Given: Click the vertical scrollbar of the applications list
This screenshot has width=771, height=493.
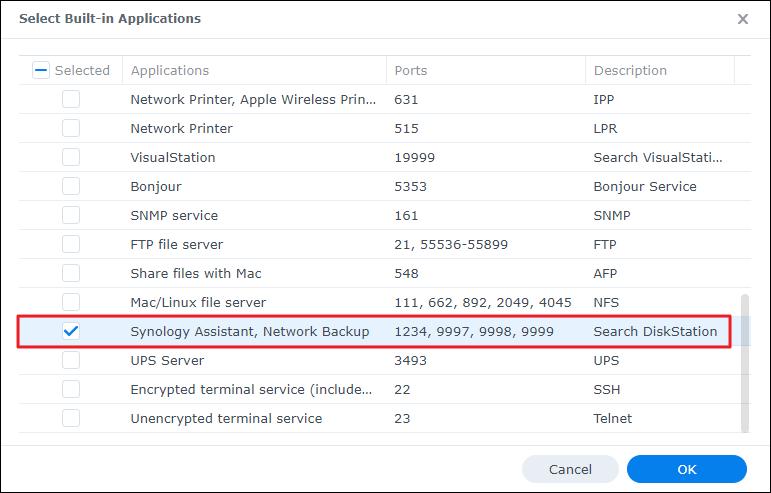Looking at the screenshot, I should [x=744, y=364].
